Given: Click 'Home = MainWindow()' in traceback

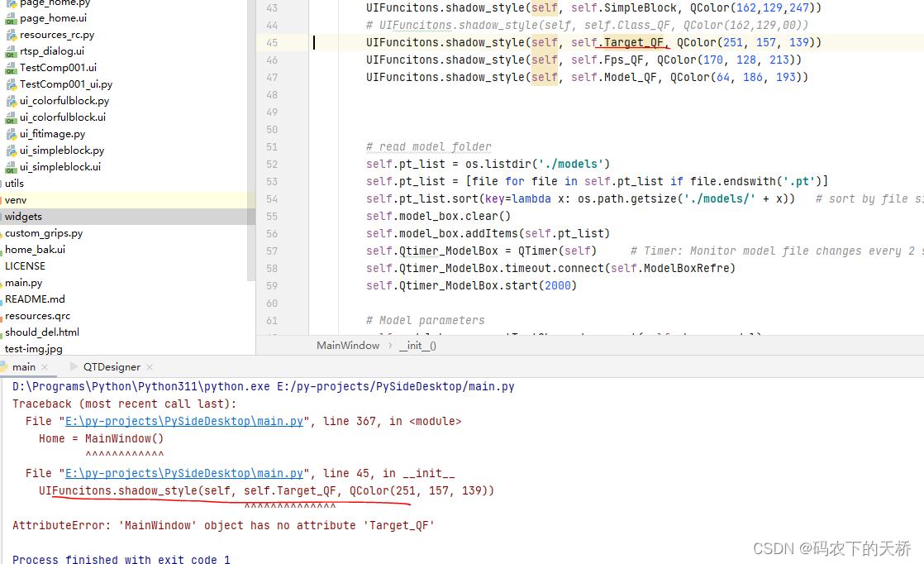Looking at the screenshot, I should click(x=101, y=438).
